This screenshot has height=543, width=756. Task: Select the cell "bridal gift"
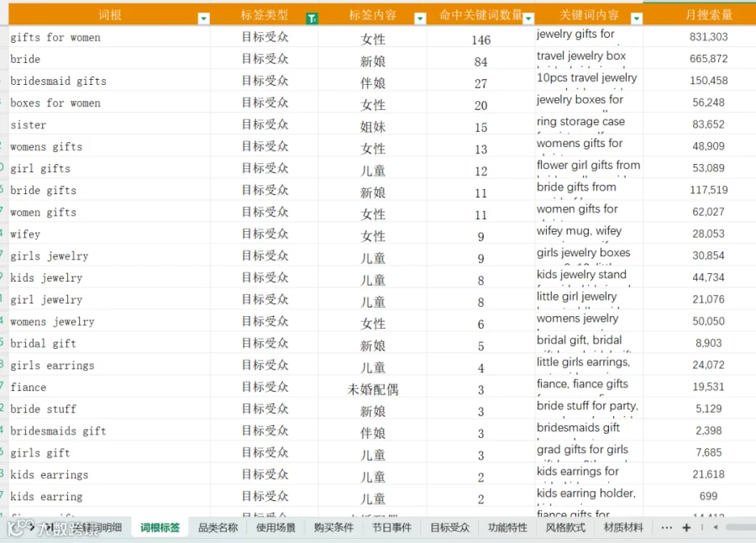[x=109, y=343]
